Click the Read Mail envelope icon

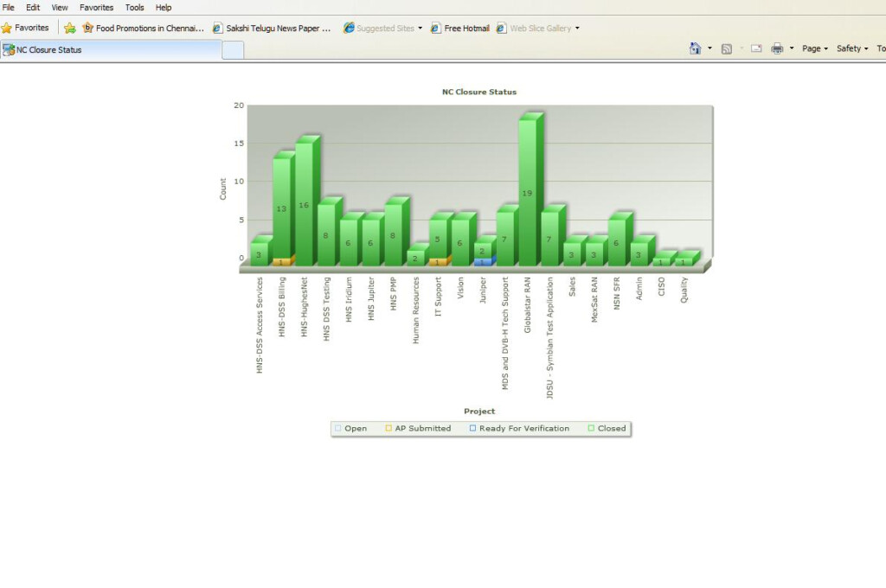[x=756, y=48]
